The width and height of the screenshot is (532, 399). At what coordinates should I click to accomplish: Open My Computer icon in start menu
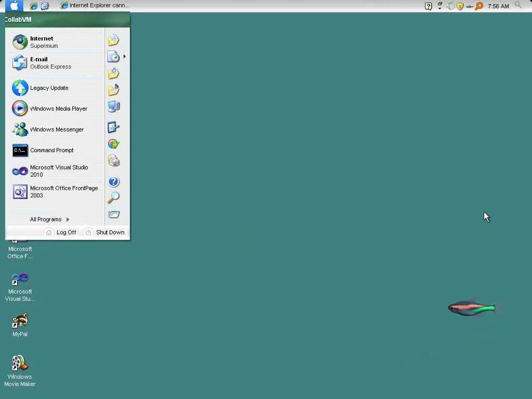coord(114,107)
